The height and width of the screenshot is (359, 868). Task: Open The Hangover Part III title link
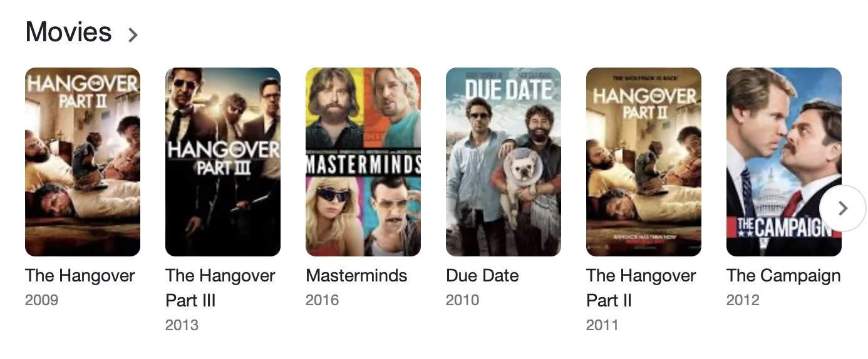(220, 288)
